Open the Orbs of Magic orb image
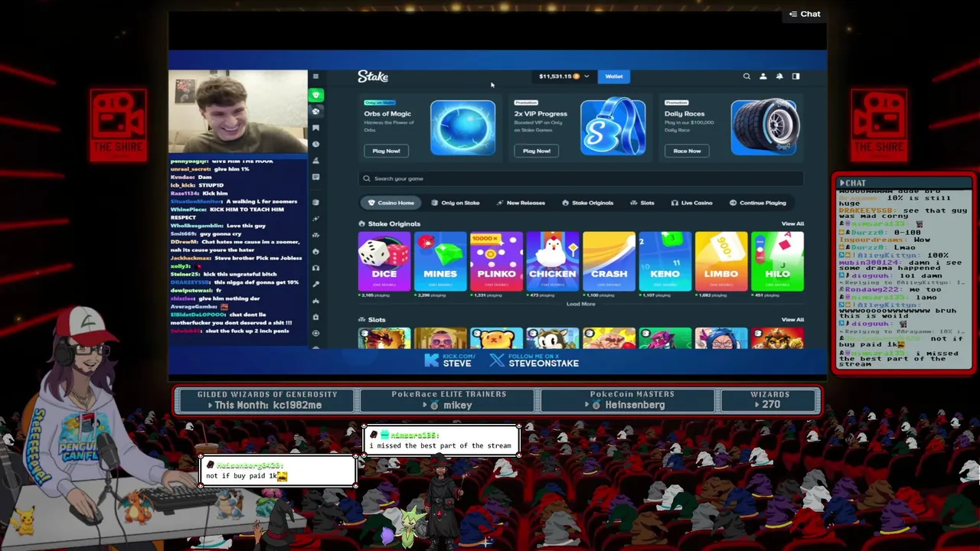Viewport: 980px width, 551px height. pos(462,127)
